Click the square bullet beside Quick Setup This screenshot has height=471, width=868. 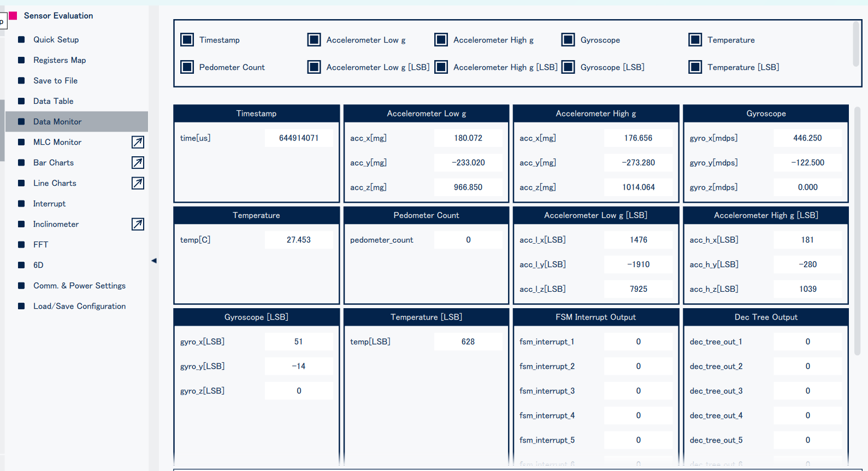pyautogui.click(x=21, y=40)
